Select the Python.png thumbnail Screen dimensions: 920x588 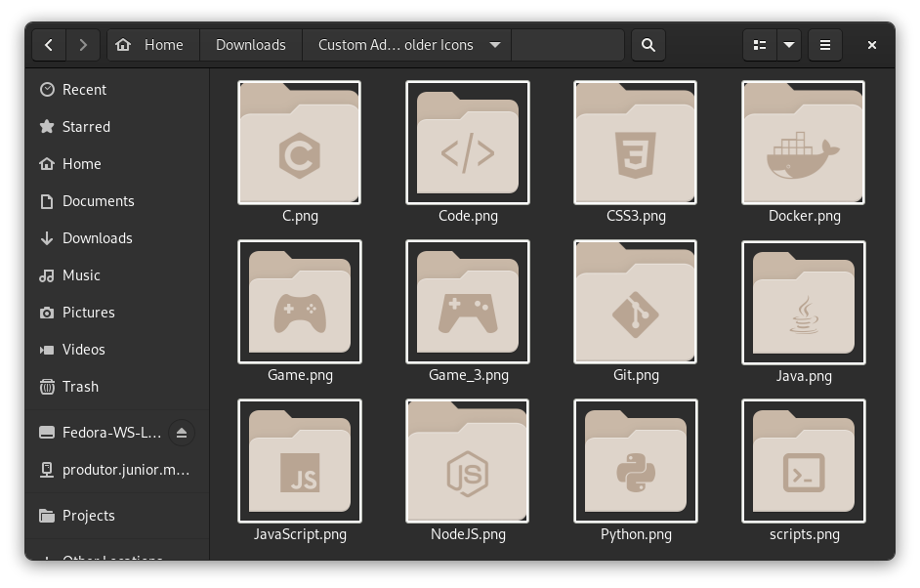636,461
